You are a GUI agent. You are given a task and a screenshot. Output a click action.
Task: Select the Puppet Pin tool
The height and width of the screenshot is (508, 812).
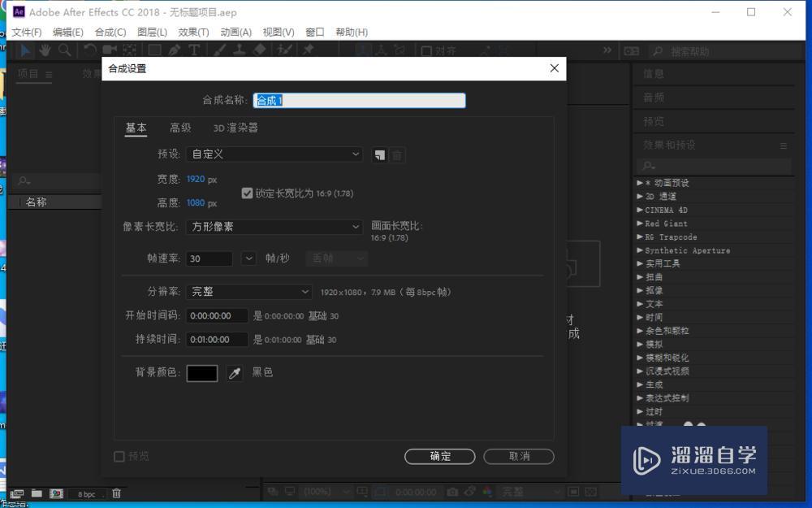pyautogui.click(x=308, y=50)
